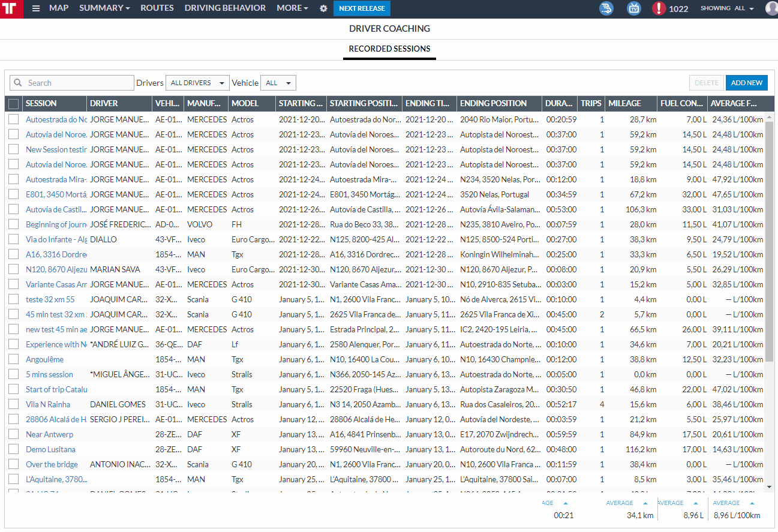Open the Showing All dropdown

727,8
